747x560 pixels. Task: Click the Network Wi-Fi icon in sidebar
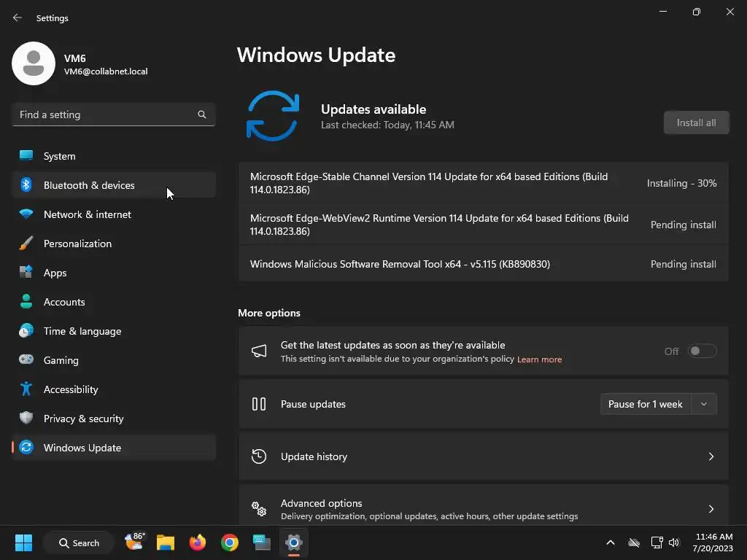pos(26,214)
